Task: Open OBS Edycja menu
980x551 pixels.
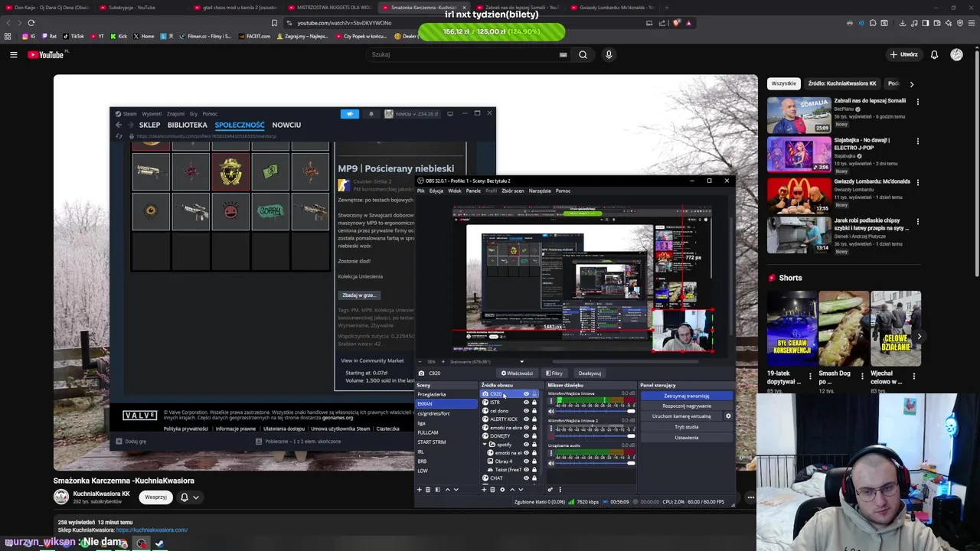Action: pyautogui.click(x=436, y=191)
